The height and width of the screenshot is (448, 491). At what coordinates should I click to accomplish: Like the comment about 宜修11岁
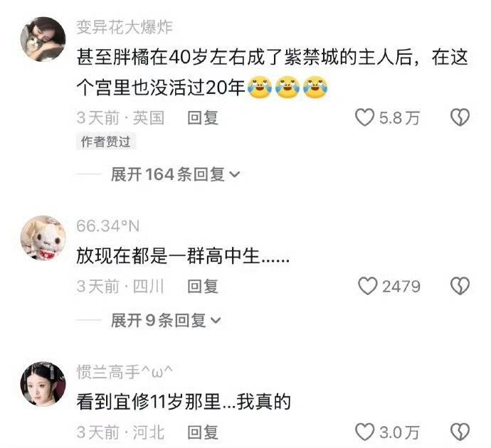click(x=365, y=432)
